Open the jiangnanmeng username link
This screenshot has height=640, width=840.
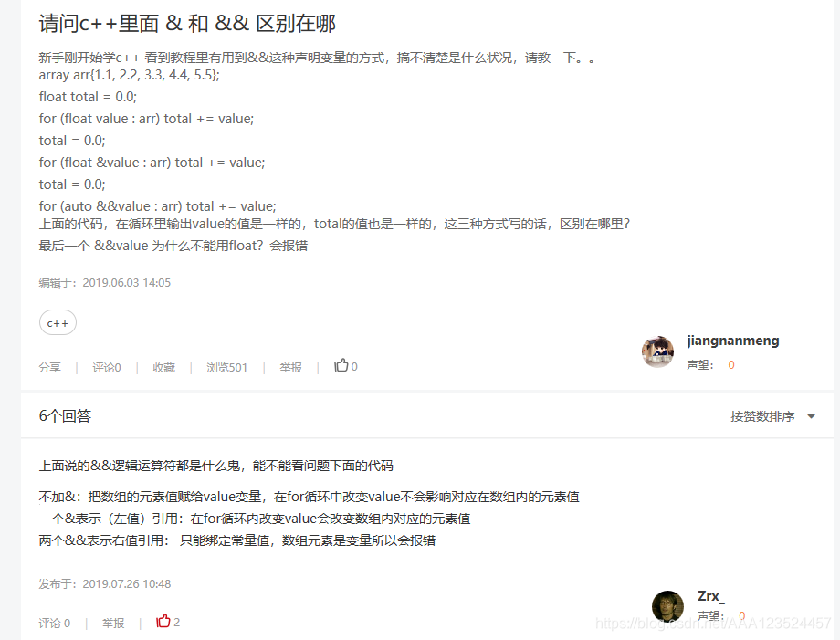733,341
